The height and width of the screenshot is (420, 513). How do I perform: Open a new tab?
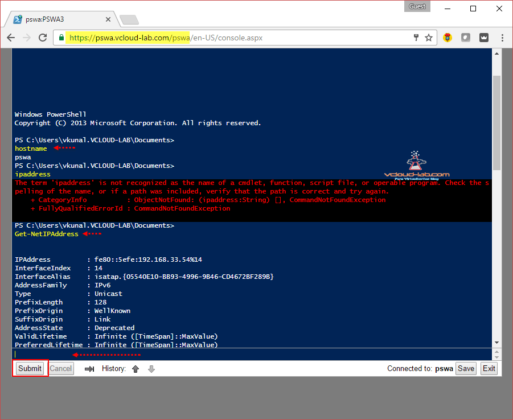click(x=129, y=20)
